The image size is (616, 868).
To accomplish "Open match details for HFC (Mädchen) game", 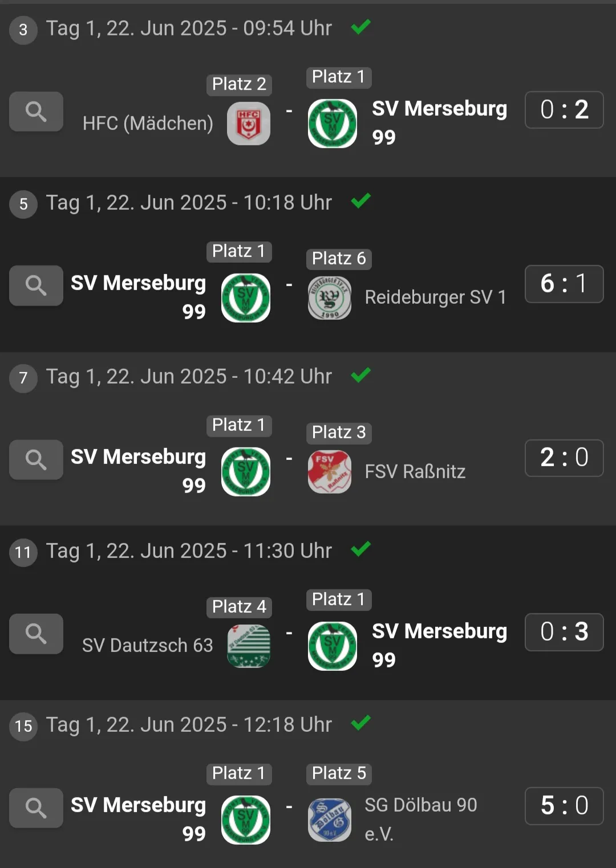I will [36, 112].
